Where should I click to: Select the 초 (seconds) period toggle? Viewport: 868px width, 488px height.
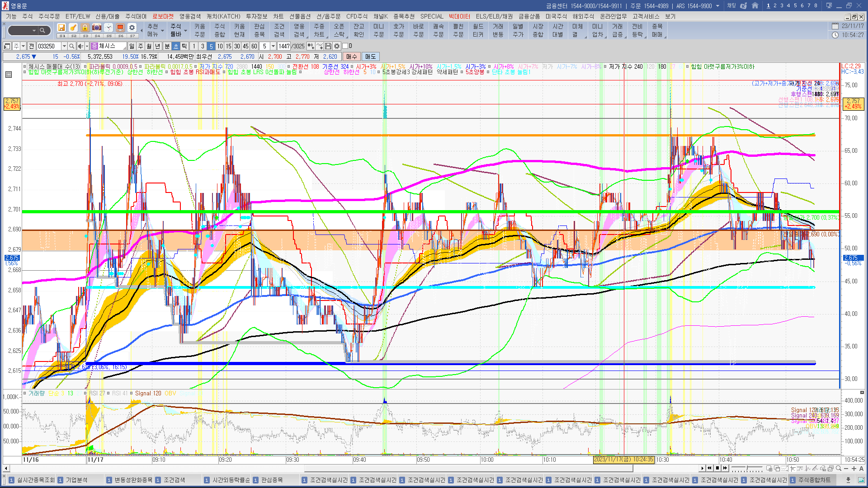point(176,46)
